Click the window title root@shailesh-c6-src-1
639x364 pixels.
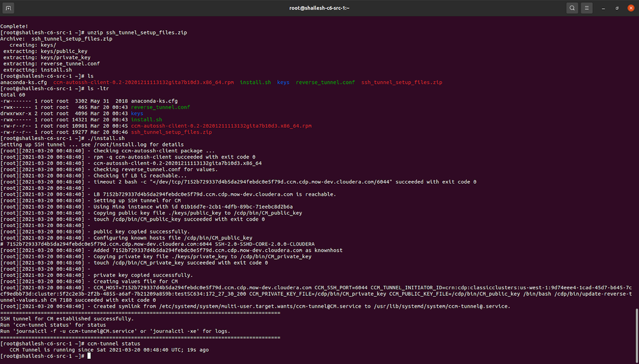319,8
